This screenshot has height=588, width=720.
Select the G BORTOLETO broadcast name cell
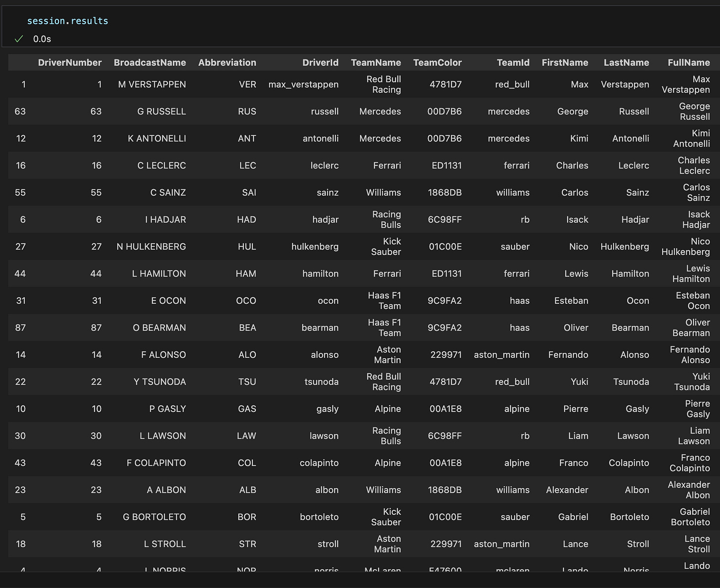click(x=154, y=517)
